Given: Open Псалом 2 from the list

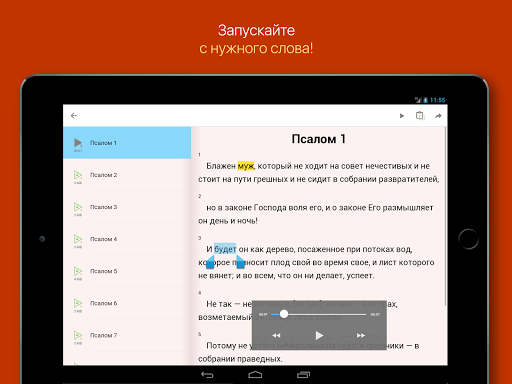Looking at the screenshot, I should 127,175.
